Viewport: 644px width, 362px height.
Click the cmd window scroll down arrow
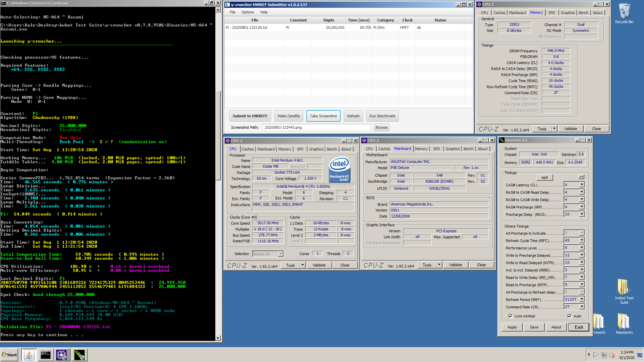(218, 338)
